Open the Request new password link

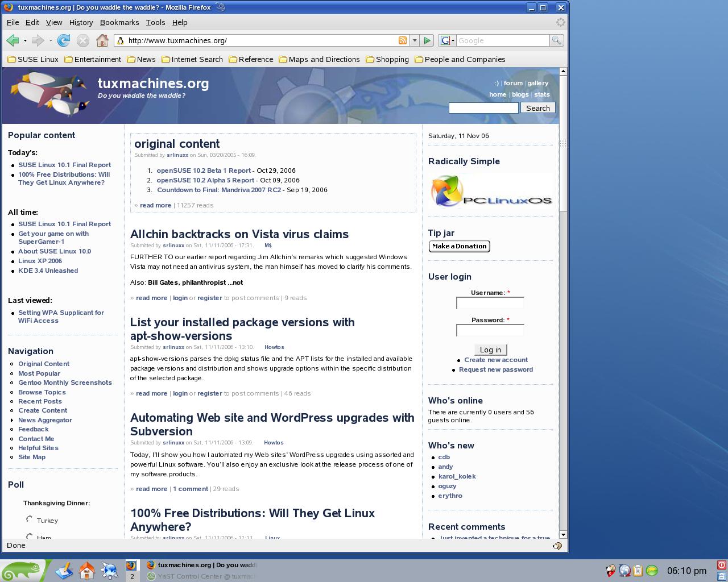496,369
